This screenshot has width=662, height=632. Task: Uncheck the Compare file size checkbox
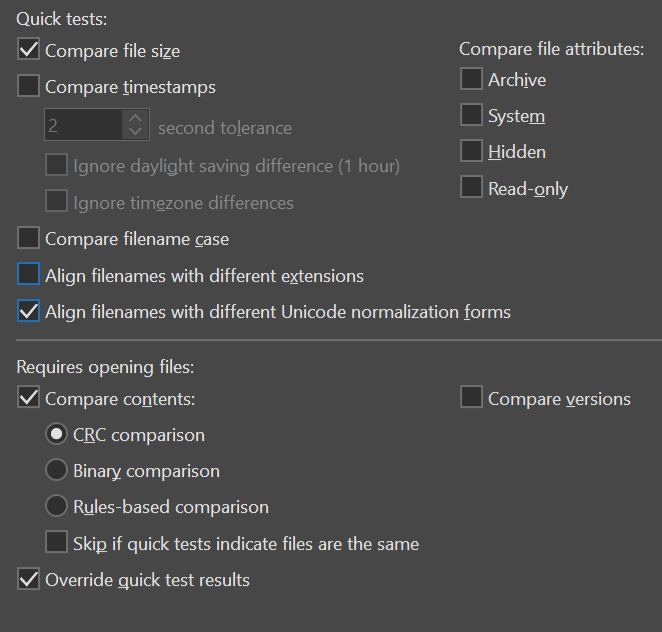click(29, 50)
